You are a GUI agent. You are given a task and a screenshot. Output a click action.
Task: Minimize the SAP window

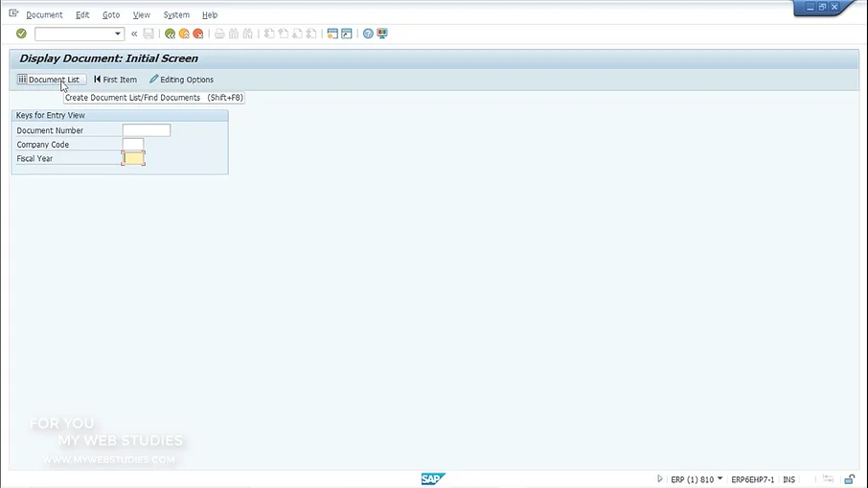tap(810, 8)
